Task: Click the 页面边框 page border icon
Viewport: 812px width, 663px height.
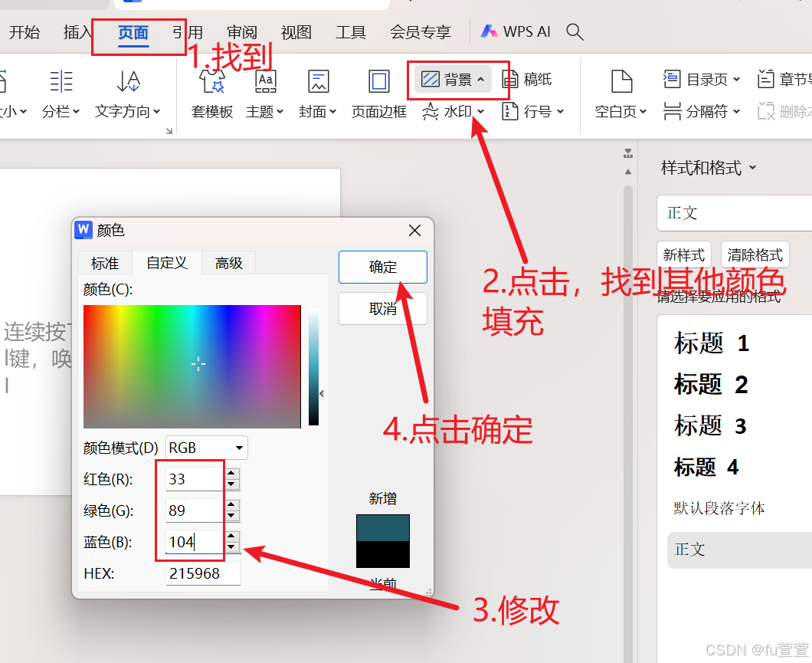Action: [379, 81]
